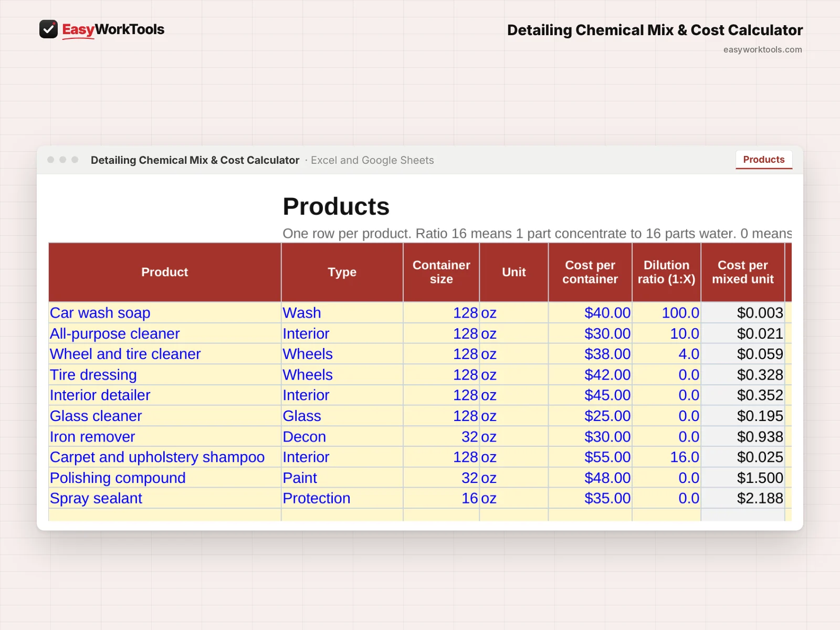Click the $55.00 cost cell

point(590,457)
